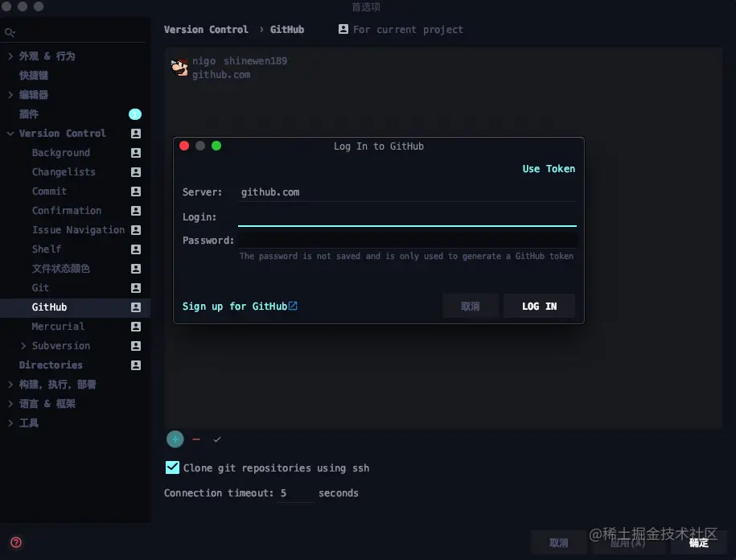Select the Directories settings item
The width and height of the screenshot is (736, 560).
click(51, 364)
